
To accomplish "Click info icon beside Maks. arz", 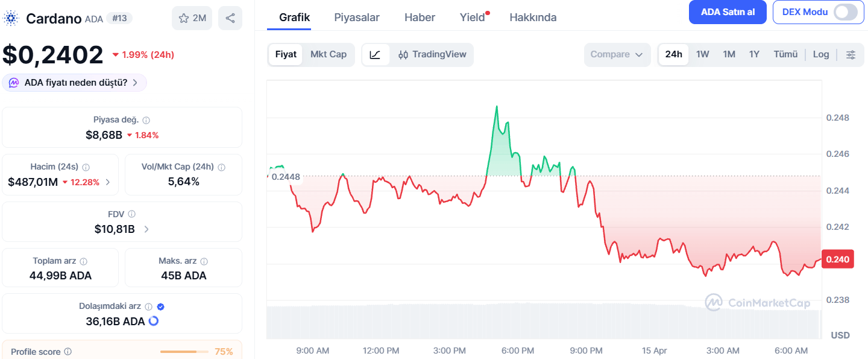I will pos(204,261).
